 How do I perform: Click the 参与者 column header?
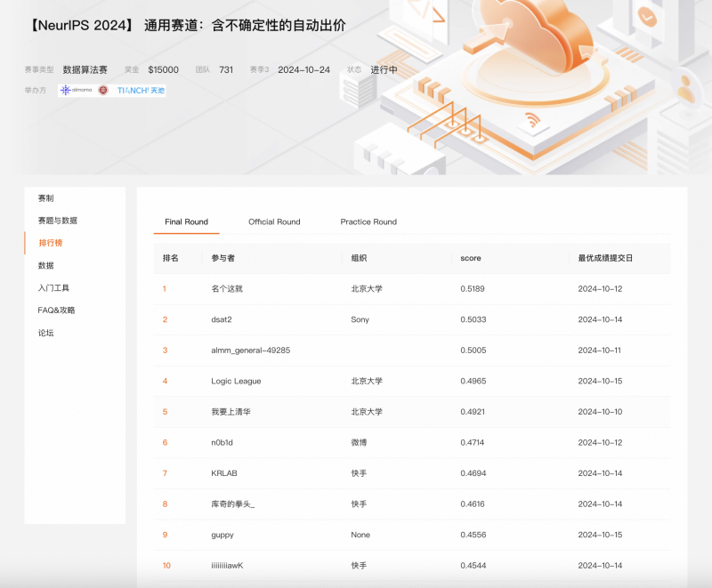223,258
